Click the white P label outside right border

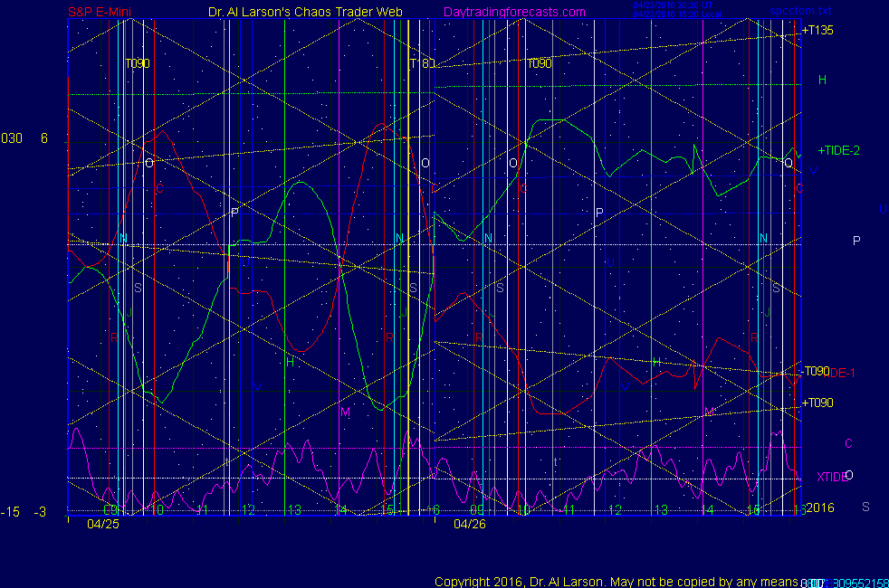pos(856,241)
